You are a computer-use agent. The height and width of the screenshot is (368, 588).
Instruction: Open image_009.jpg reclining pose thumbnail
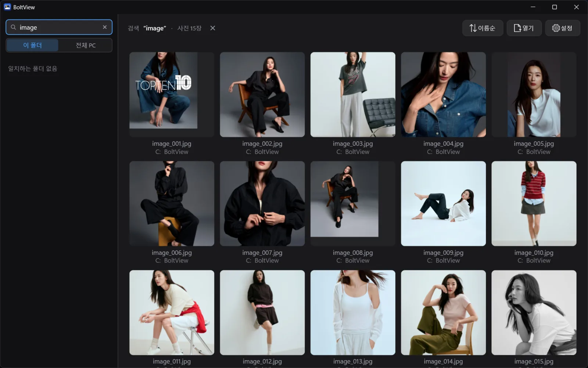[443, 203]
